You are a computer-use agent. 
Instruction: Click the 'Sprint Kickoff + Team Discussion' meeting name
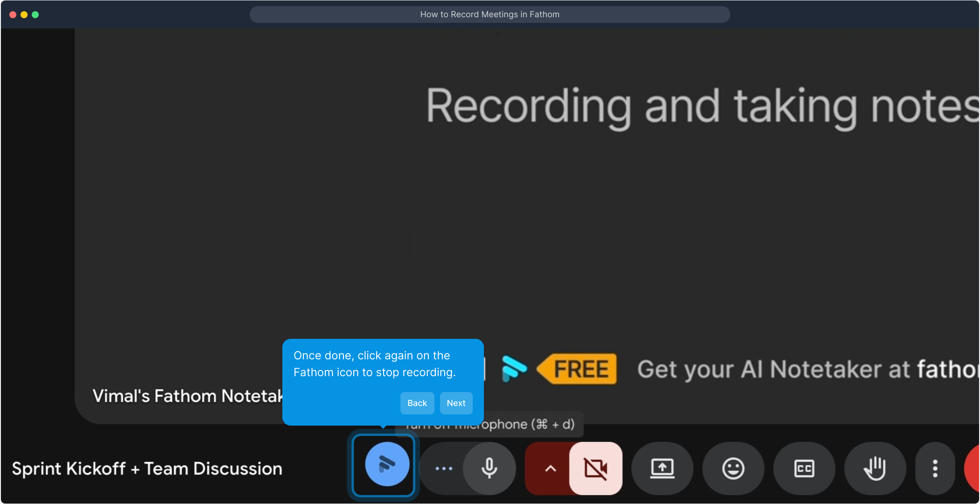pyautogui.click(x=147, y=469)
